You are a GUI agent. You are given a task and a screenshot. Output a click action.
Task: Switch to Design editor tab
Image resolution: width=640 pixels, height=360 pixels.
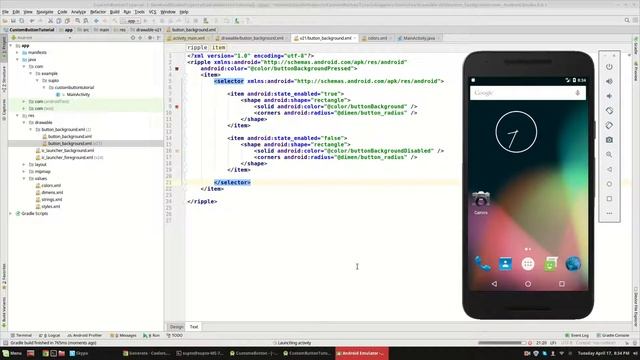(177, 327)
